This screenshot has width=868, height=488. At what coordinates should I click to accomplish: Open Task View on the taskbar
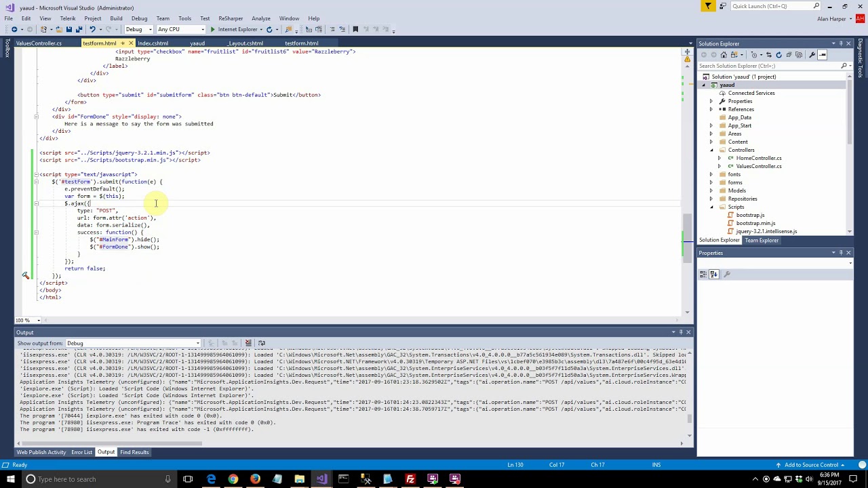[188, 479]
